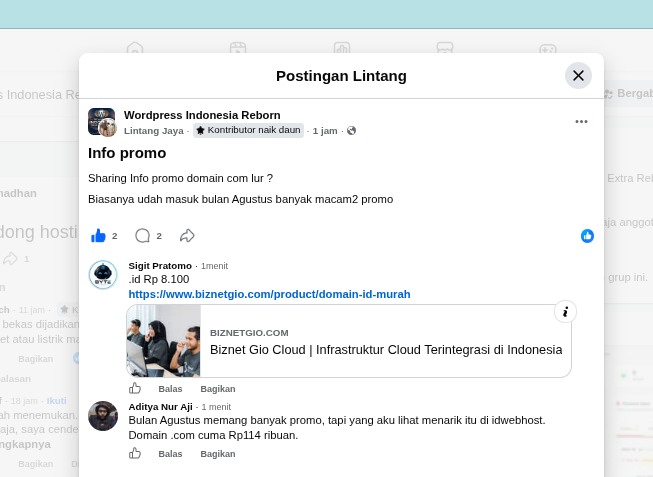The width and height of the screenshot is (653, 477).
Task: Click Bagikan under Sigit Pratomo's comment
Action: [218, 389]
